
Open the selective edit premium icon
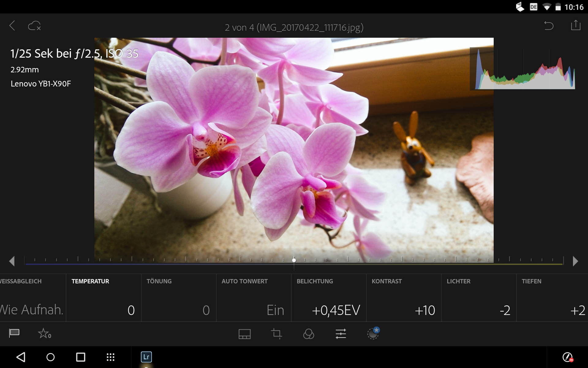pyautogui.click(x=373, y=333)
